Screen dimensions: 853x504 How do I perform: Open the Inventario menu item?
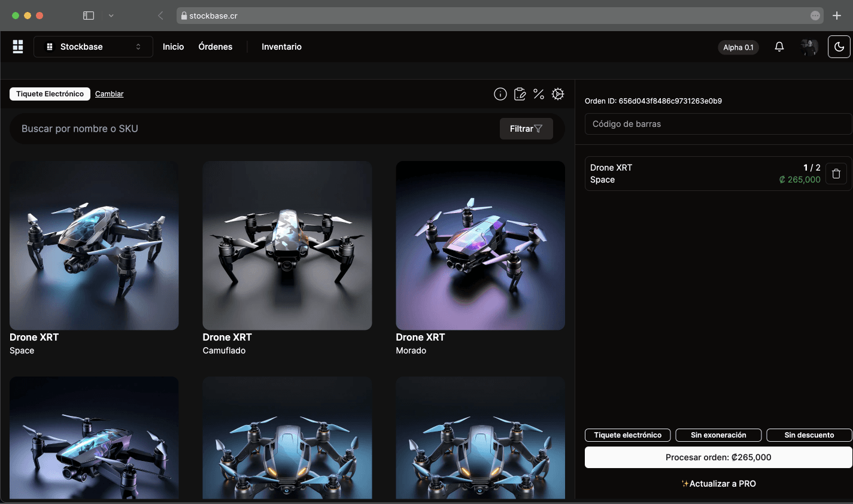click(281, 47)
